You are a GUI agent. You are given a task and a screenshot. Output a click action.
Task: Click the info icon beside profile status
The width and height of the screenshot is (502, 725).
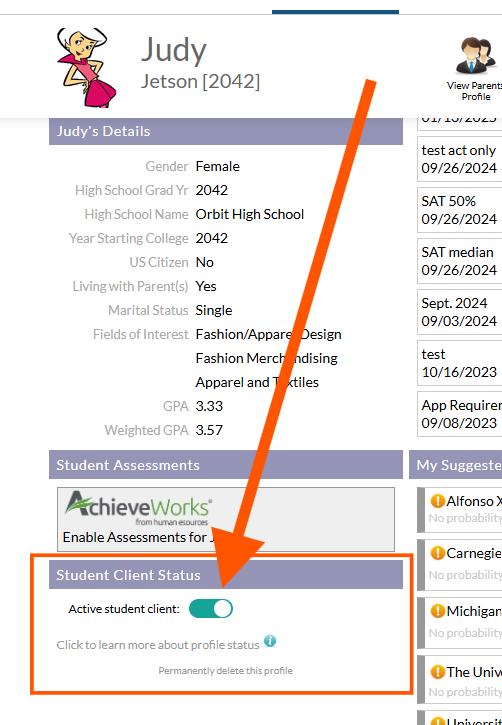click(x=270, y=641)
